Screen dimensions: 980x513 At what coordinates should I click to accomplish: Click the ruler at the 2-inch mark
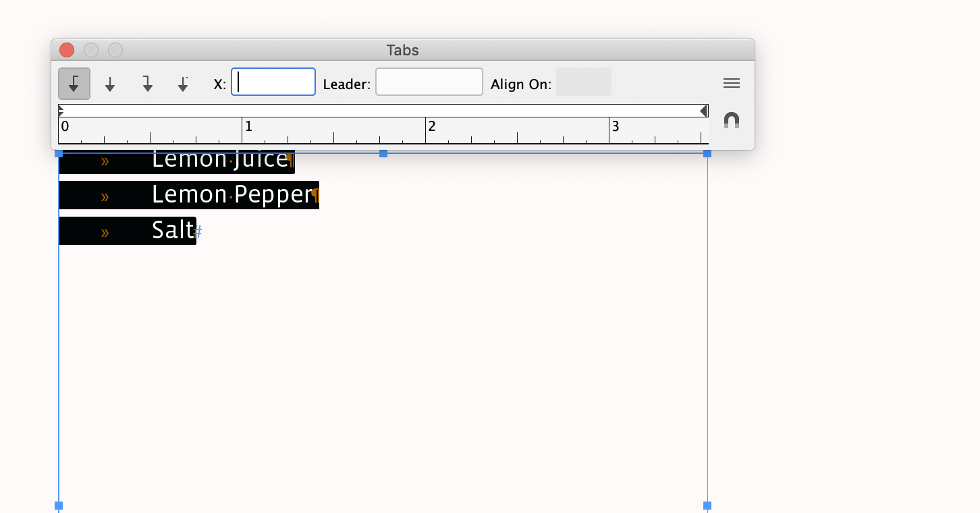(x=426, y=132)
